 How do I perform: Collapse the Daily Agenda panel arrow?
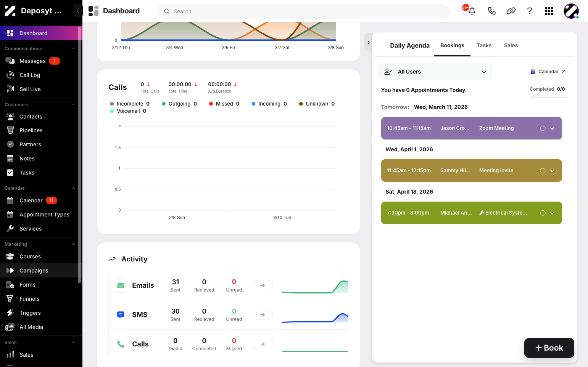[x=368, y=42]
